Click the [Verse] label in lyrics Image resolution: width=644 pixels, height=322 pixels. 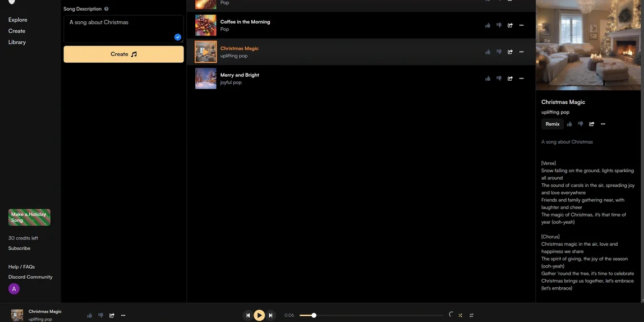click(549, 163)
